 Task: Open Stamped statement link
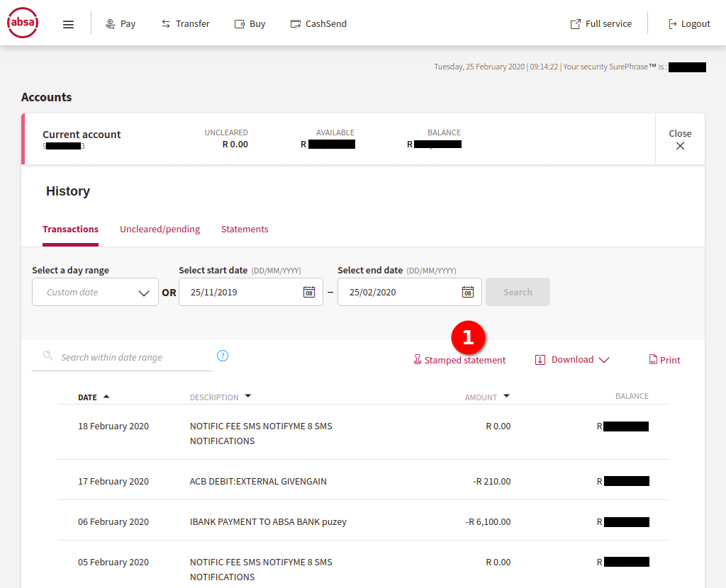(459, 360)
